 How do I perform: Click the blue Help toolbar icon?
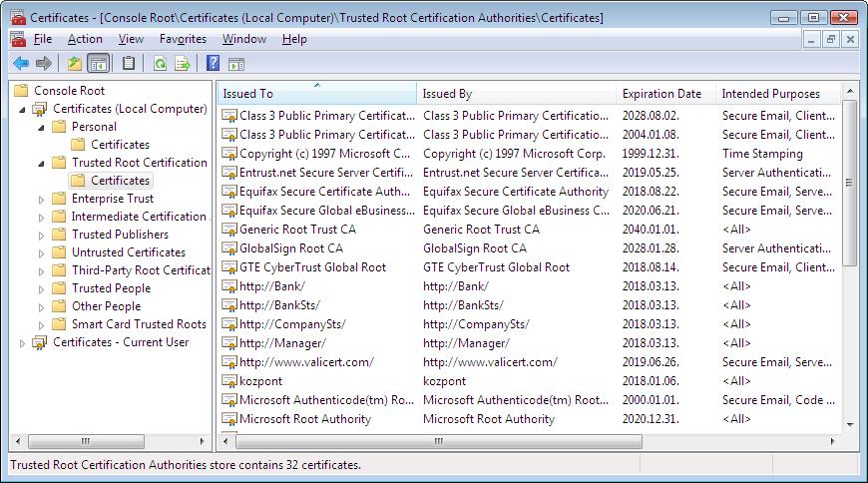214,64
